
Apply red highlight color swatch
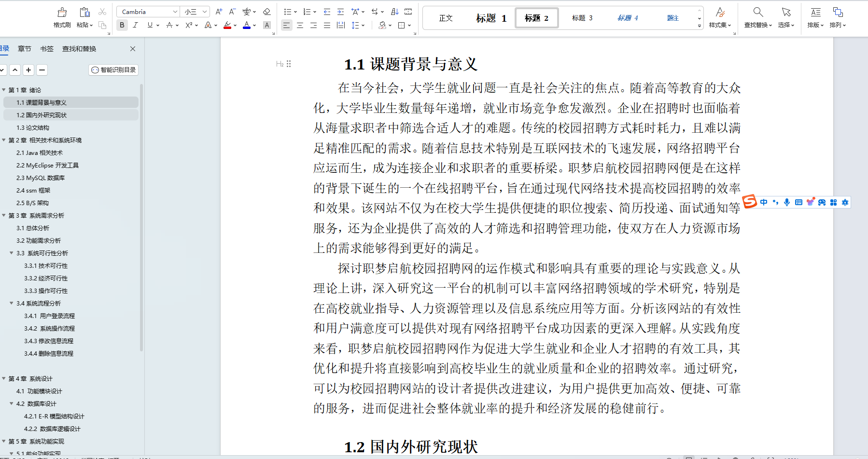[x=227, y=25]
